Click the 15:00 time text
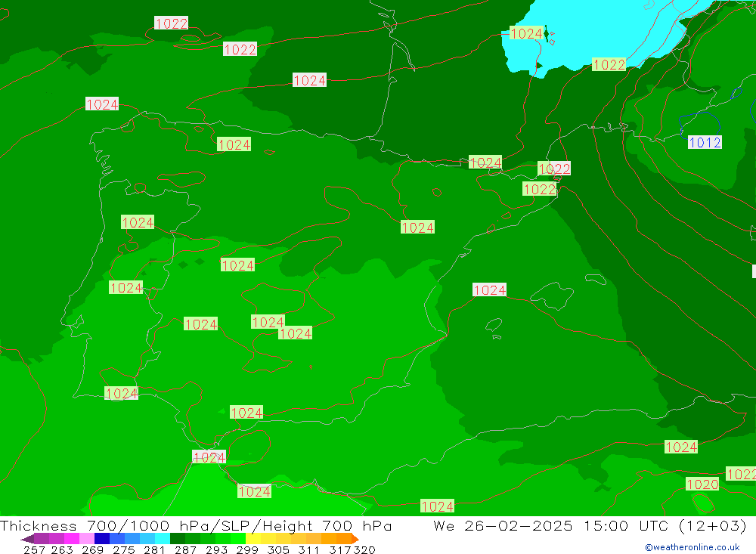 click(606, 525)
